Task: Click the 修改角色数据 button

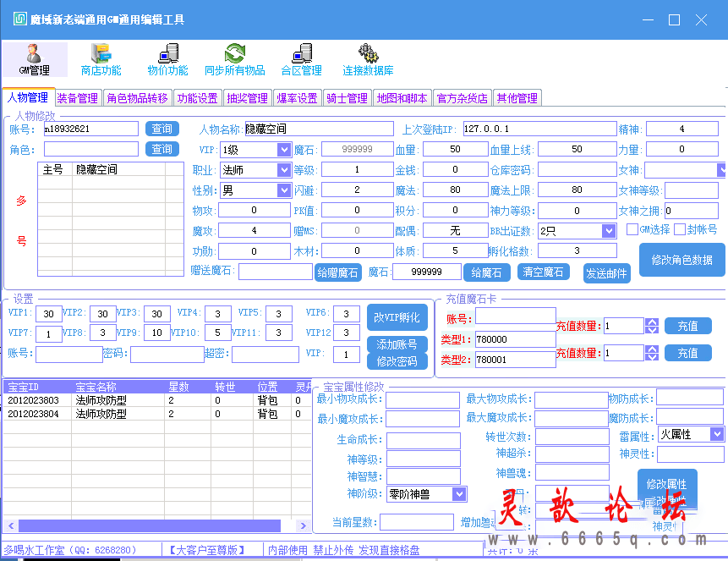Action: click(682, 260)
